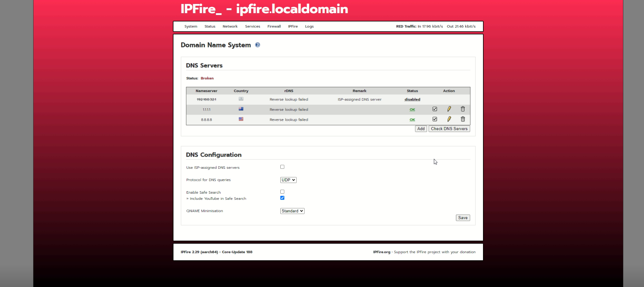Click the RED Traffic indicator

tap(436, 26)
